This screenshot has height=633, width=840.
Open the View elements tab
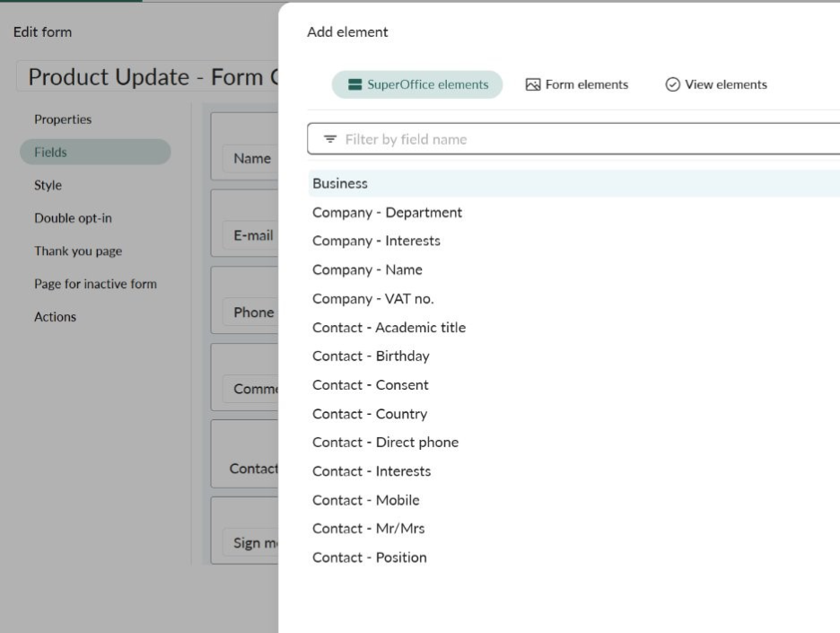(716, 84)
